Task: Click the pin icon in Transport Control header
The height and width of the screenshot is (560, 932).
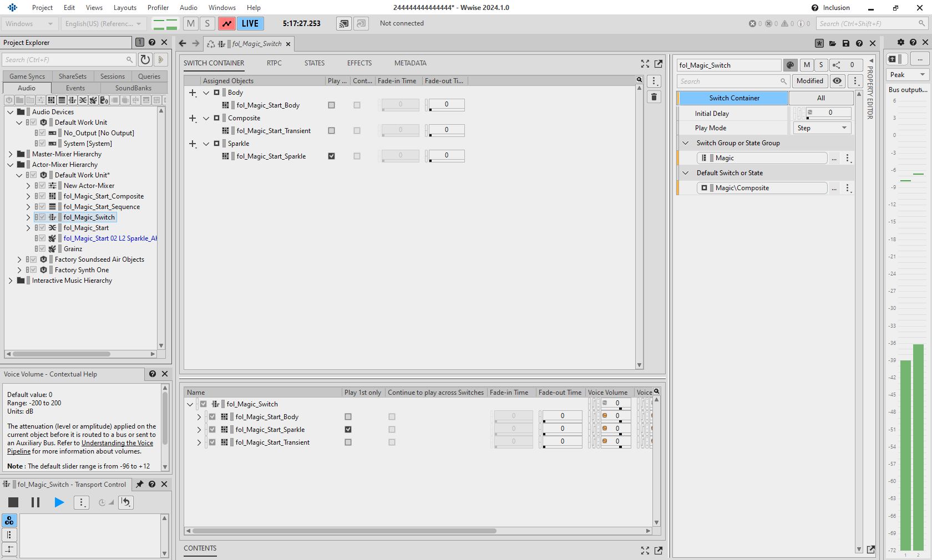Action: 139,484
